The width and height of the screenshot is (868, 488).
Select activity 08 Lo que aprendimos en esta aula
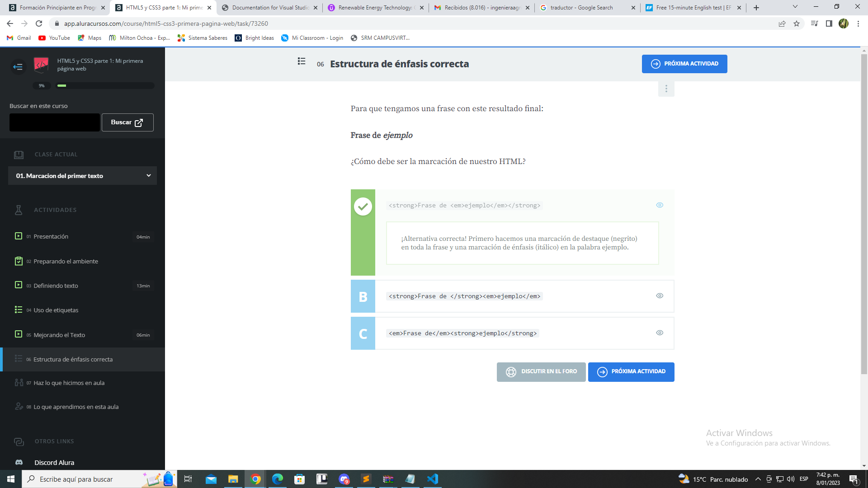76,406
